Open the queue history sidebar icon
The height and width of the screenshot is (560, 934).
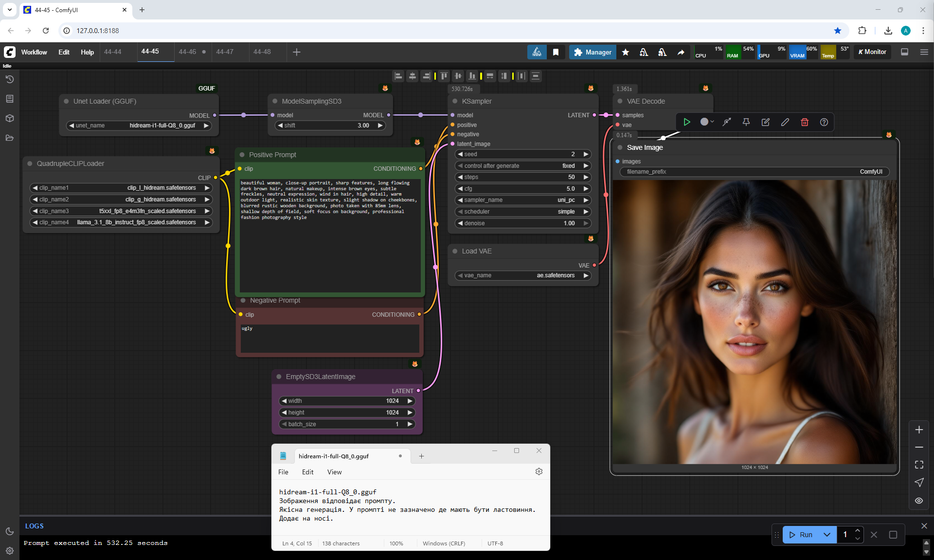click(x=9, y=79)
